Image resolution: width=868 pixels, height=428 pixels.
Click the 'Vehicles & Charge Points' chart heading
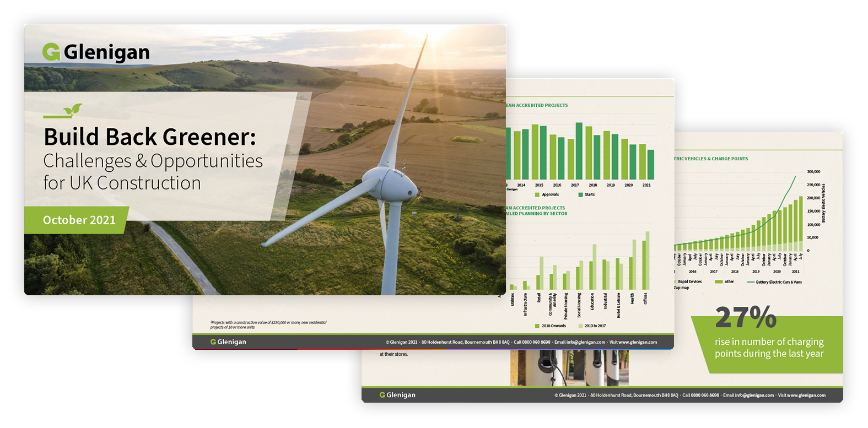(x=711, y=159)
